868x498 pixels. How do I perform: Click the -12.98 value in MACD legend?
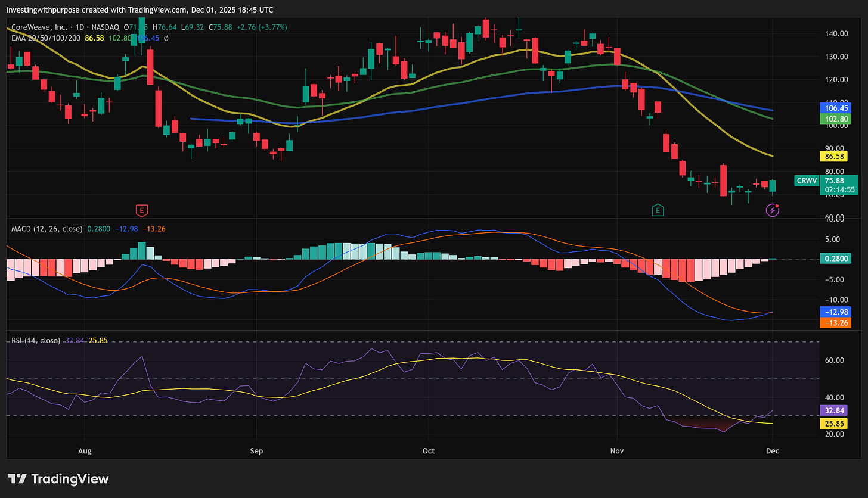pos(126,228)
